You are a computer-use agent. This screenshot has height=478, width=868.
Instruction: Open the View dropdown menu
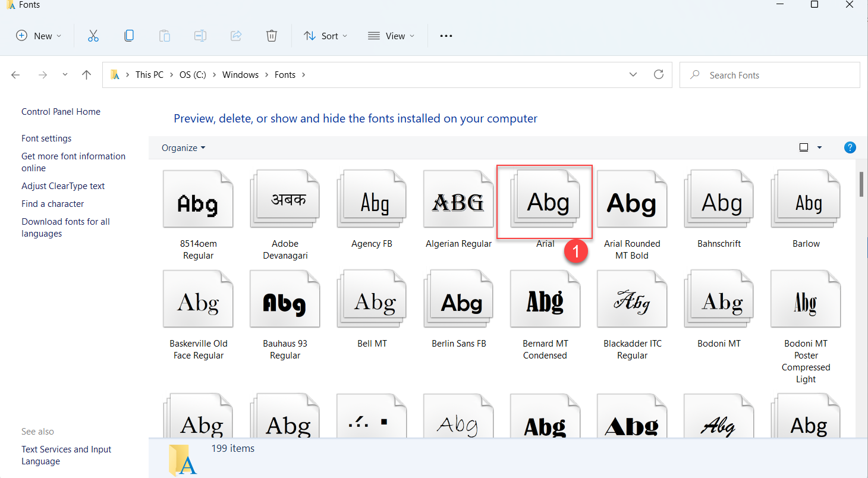pos(391,36)
